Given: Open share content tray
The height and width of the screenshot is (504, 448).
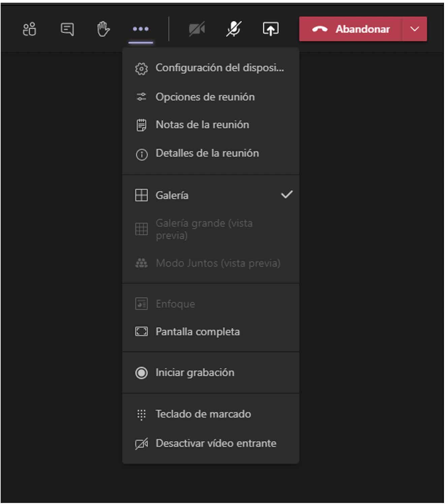Looking at the screenshot, I should pos(270,29).
